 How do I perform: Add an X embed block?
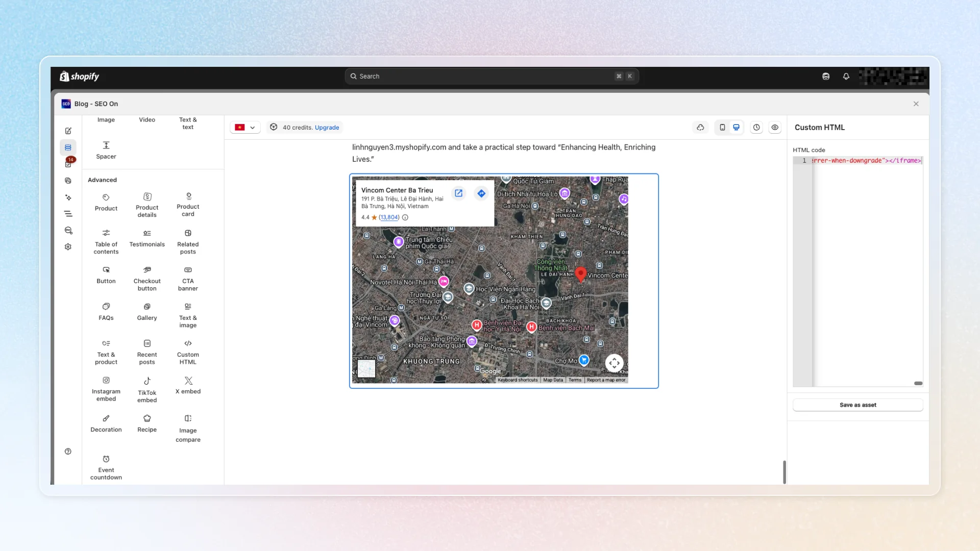coord(188,386)
